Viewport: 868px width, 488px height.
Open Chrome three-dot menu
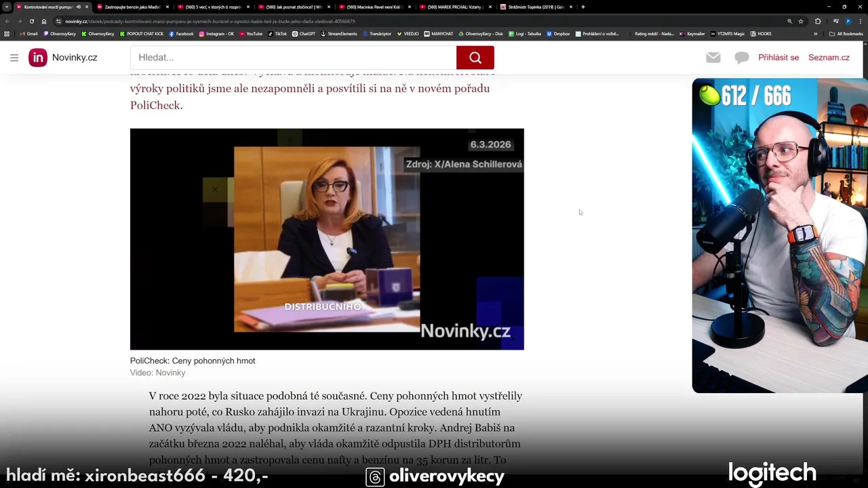click(861, 21)
